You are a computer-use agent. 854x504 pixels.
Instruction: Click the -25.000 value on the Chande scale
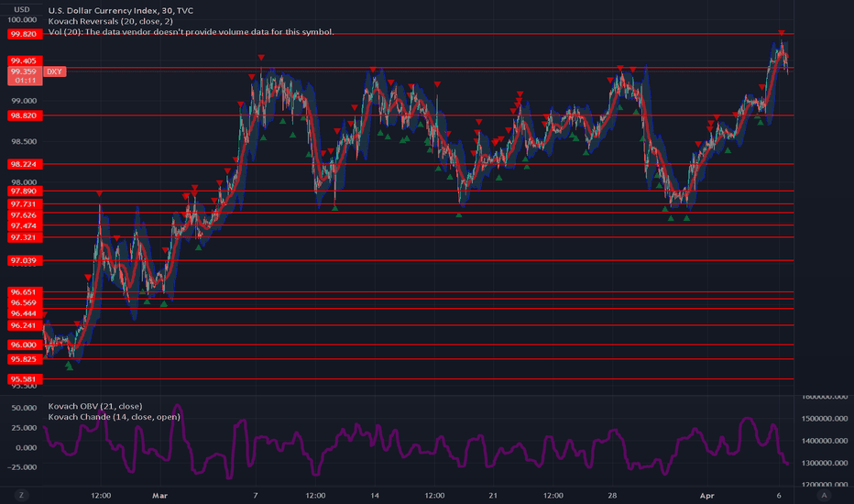pyautogui.click(x=22, y=467)
